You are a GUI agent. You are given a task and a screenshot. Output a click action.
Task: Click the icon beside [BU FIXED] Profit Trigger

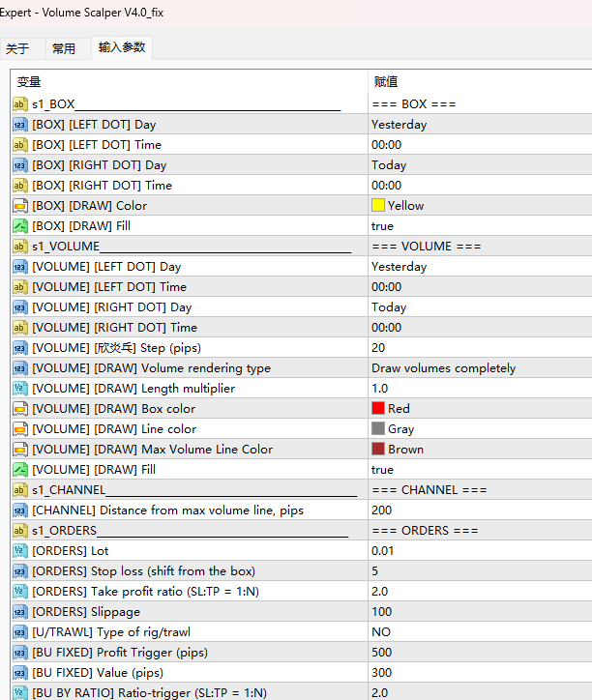[x=20, y=653]
